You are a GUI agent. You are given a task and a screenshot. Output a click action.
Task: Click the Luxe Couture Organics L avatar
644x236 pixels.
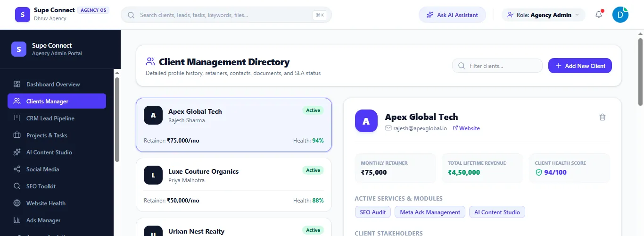coord(153,175)
